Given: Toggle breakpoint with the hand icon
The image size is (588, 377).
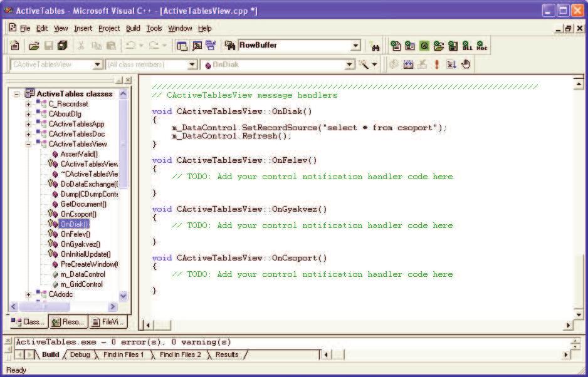Looking at the screenshot, I should click(x=466, y=65).
